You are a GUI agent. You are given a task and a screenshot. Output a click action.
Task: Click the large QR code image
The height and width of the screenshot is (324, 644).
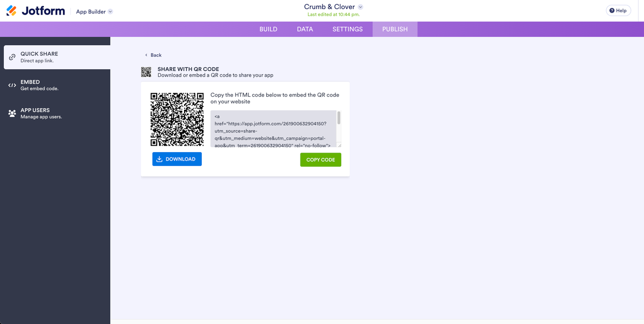(x=177, y=119)
